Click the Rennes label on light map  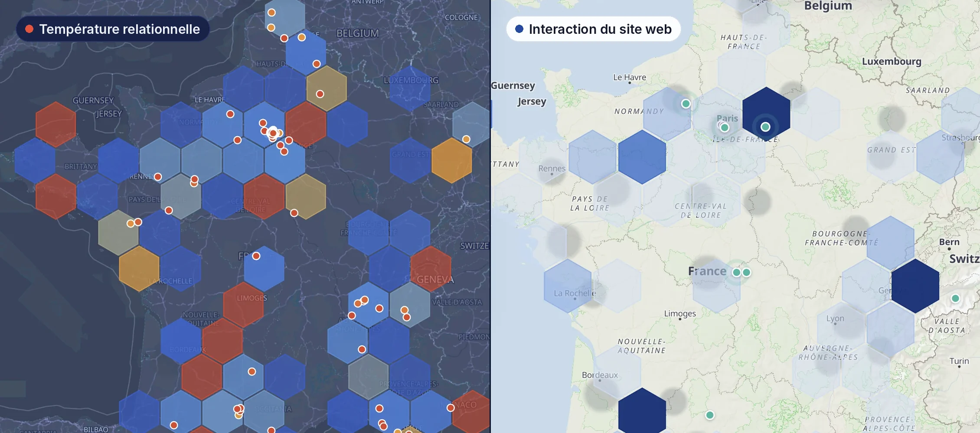552,168
